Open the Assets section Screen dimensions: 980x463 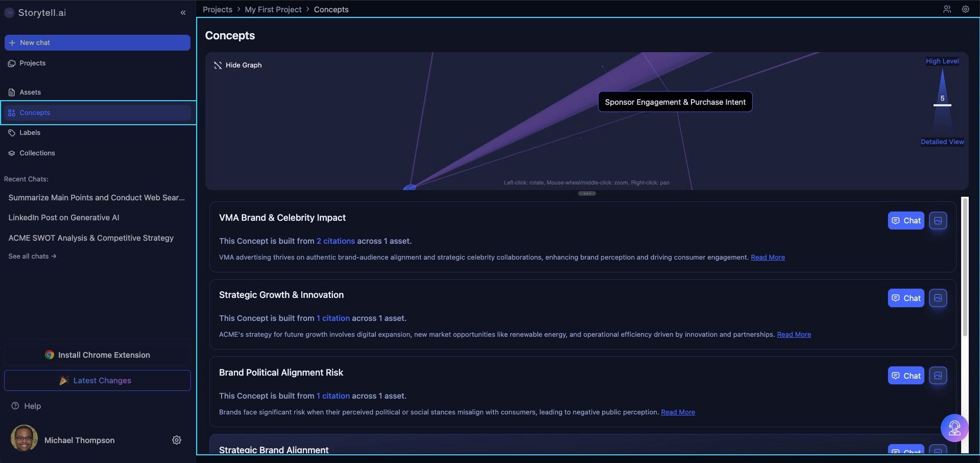[30, 92]
